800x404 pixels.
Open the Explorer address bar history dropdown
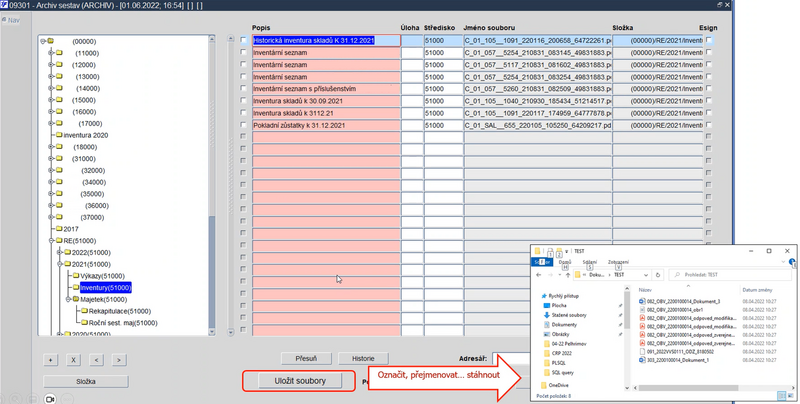click(x=645, y=275)
